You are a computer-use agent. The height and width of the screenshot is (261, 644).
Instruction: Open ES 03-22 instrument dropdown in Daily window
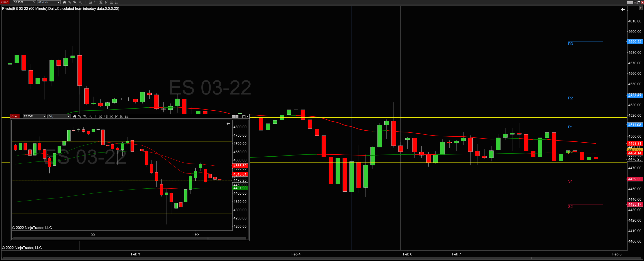[x=34, y=116]
